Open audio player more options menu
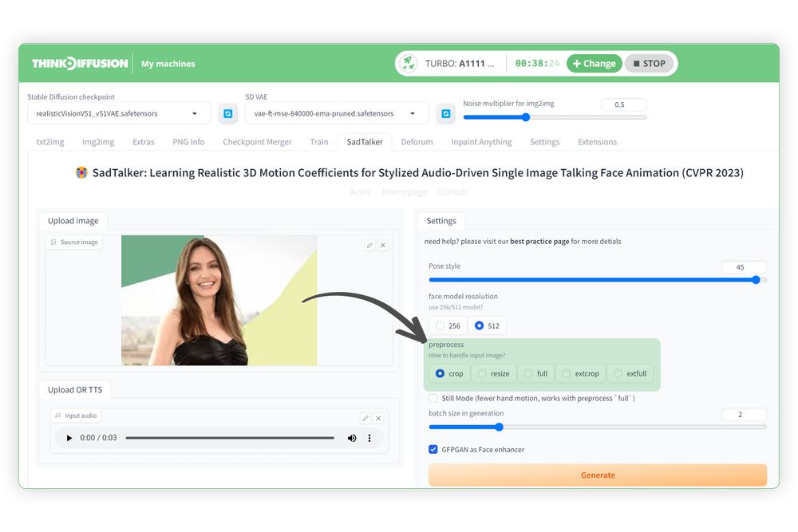The image size is (798, 532). [369, 438]
